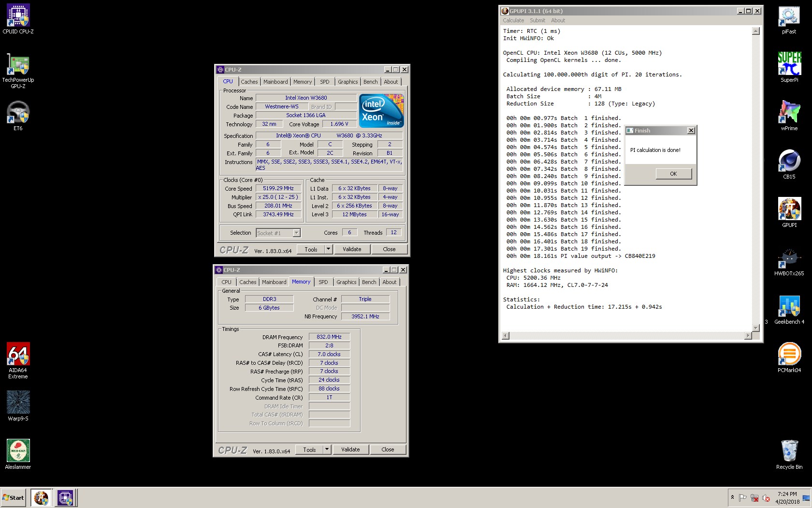Open the AIDA64 Extreme desktop icon

[x=18, y=360]
